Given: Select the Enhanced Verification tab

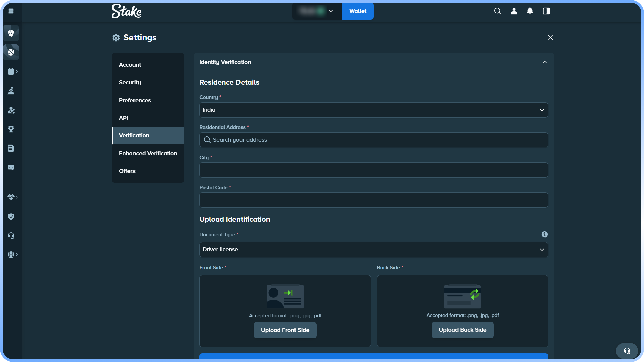Looking at the screenshot, I should 148,153.
